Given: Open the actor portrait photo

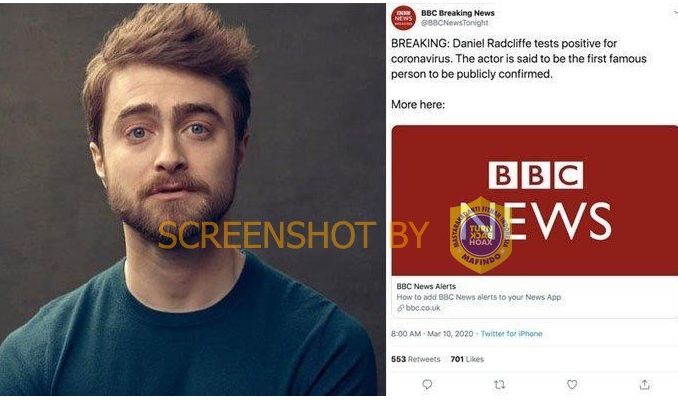Looking at the screenshot, I should (193, 199).
